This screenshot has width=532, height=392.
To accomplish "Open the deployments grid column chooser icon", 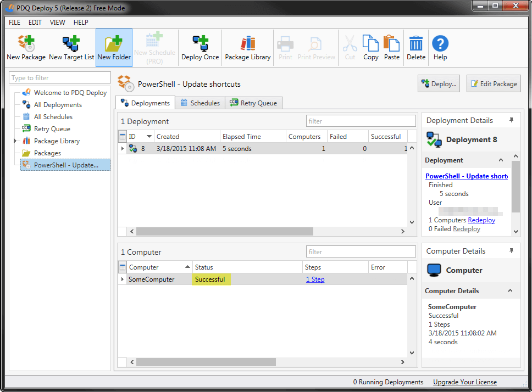I will (123, 137).
